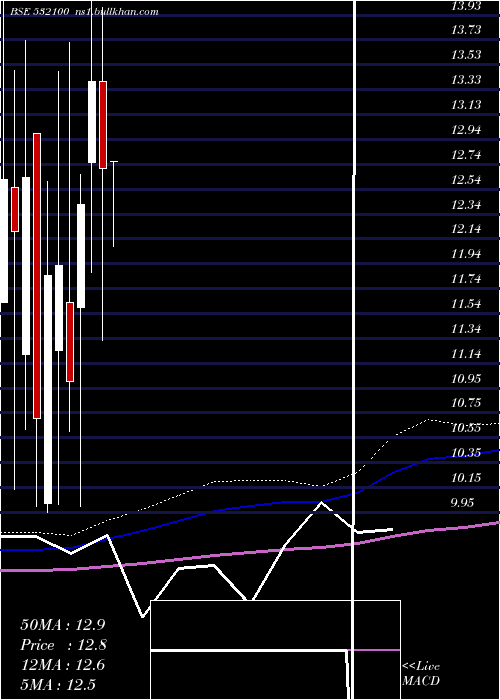Click the thin doji candle after the last red candle
The width and height of the screenshot is (500, 700).
coord(114,204)
